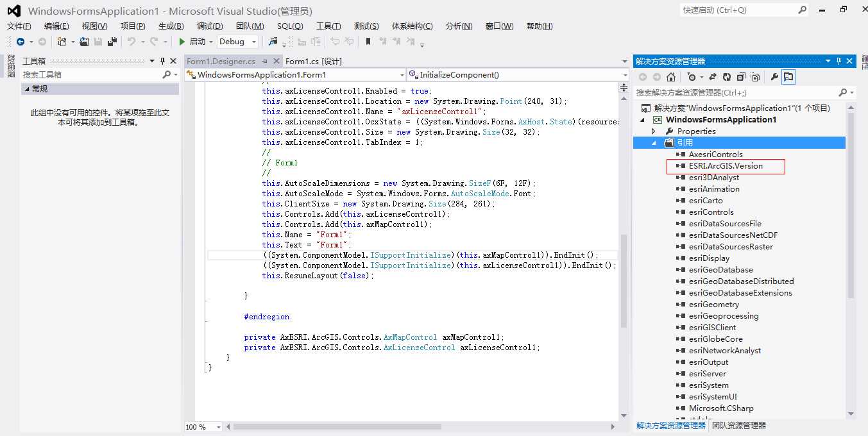This screenshot has height=436, width=868.
Task: Click the pending changes filter clock icon
Action: [691, 77]
